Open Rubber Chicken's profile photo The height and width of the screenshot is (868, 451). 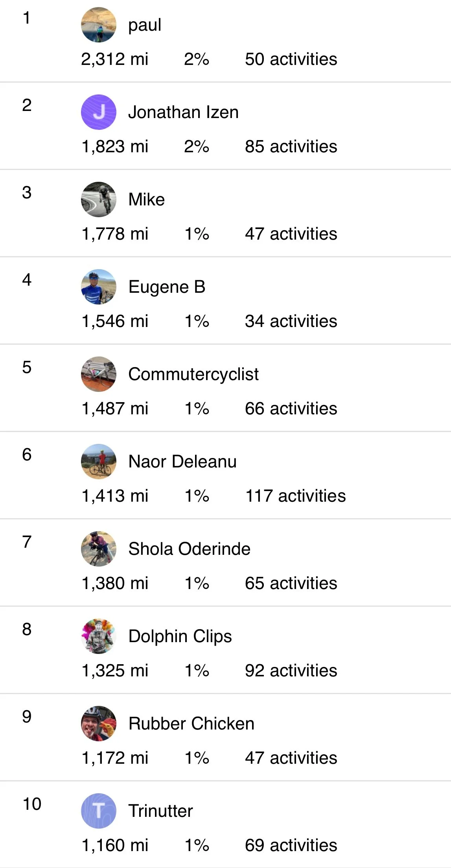[x=98, y=724]
